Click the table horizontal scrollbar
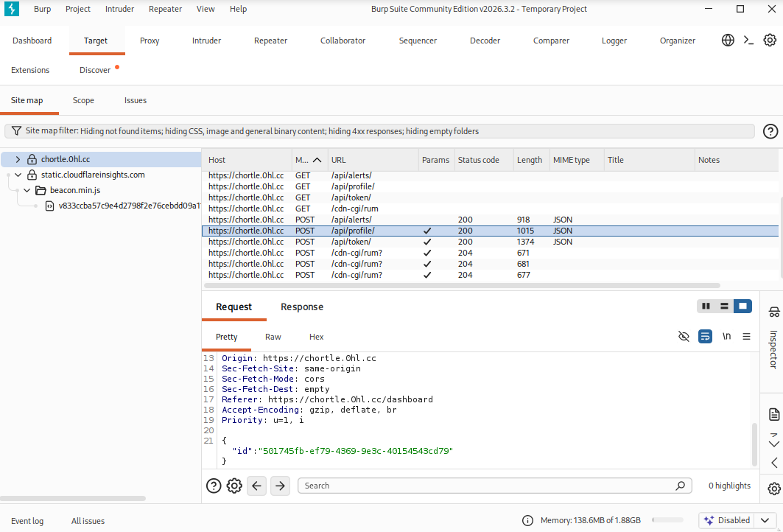Viewport: 783px width, 532px height. (462, 286)
